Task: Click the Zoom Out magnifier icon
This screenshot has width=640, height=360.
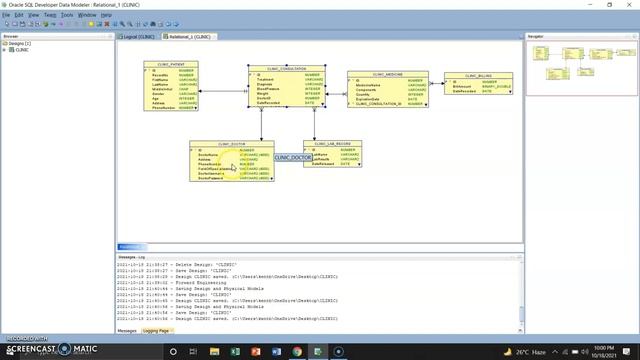Action: (130, 24)
